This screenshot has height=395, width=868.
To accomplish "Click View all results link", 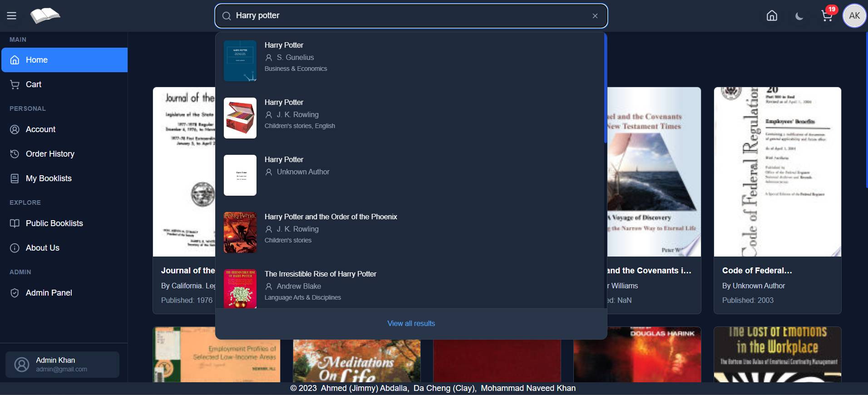I will (411, 323).
